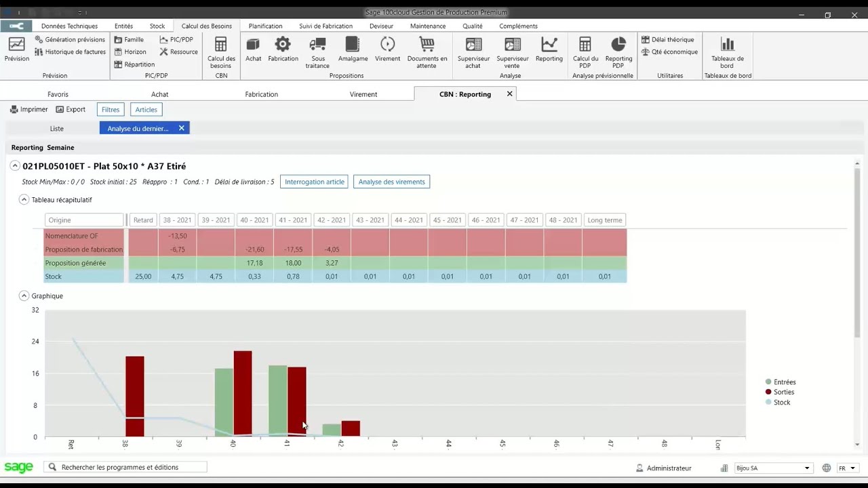Click Analyse des virements button

pyautogui.click(x=391, y=182)
